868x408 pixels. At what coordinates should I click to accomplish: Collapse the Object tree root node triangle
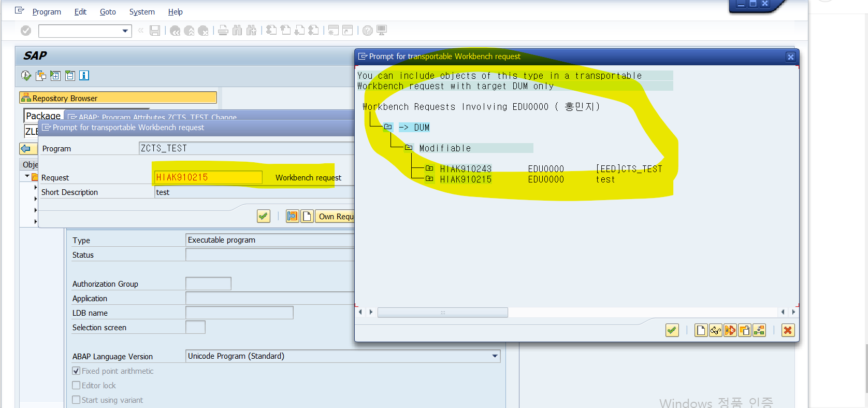pos(27,176)
